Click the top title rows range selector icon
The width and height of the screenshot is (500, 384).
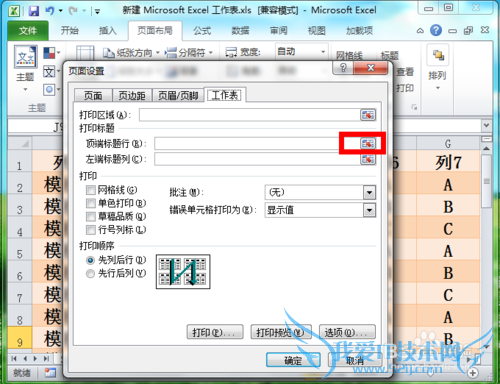click(x=368, y=144)
